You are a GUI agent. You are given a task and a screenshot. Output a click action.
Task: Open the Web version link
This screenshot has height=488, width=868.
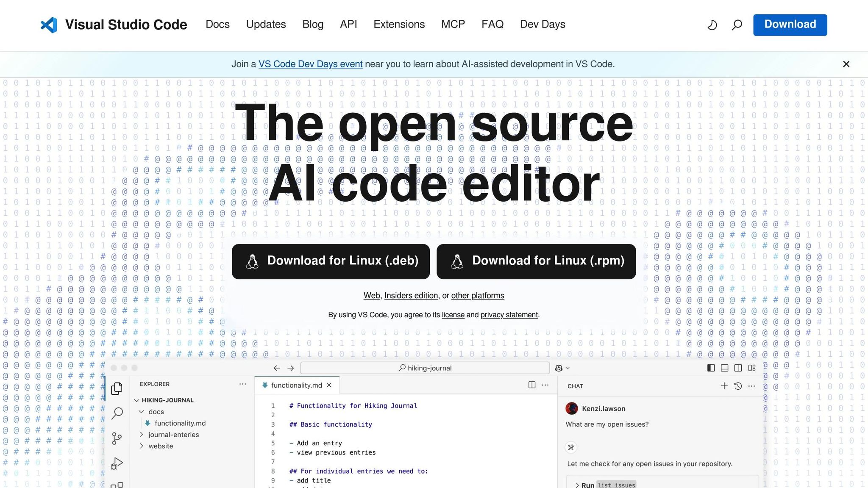pyautogui.click(x=372, y=296)
